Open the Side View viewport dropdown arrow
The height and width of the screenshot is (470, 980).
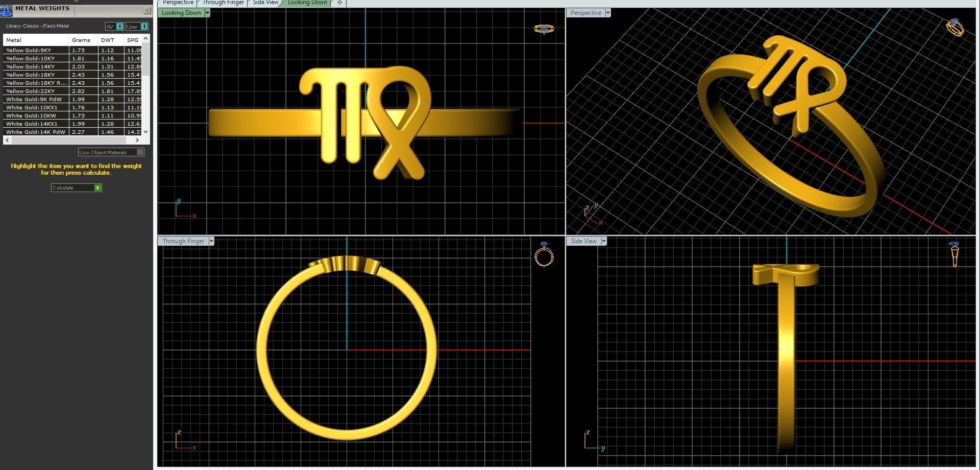click(x=604, y=241)
